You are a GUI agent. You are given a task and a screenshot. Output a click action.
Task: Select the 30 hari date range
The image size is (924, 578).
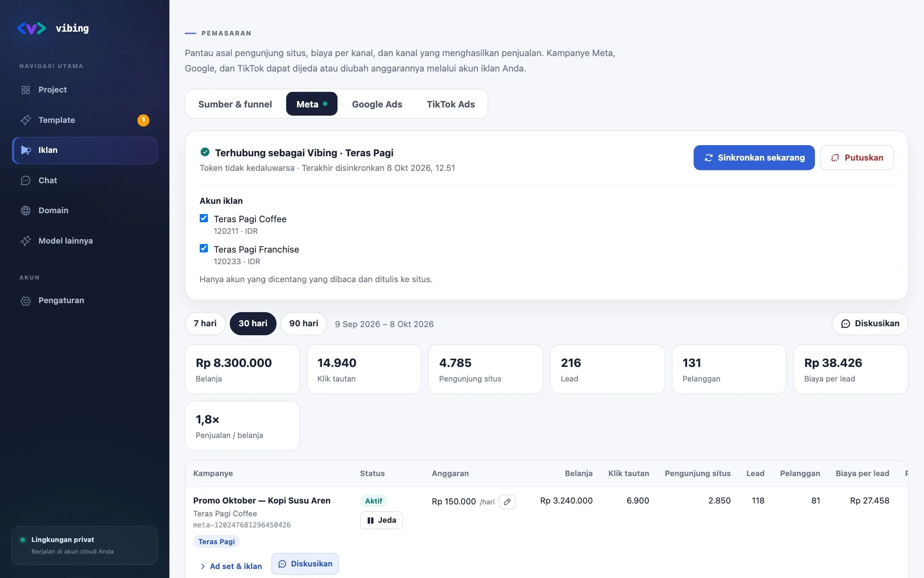click(x=253, y=324)
